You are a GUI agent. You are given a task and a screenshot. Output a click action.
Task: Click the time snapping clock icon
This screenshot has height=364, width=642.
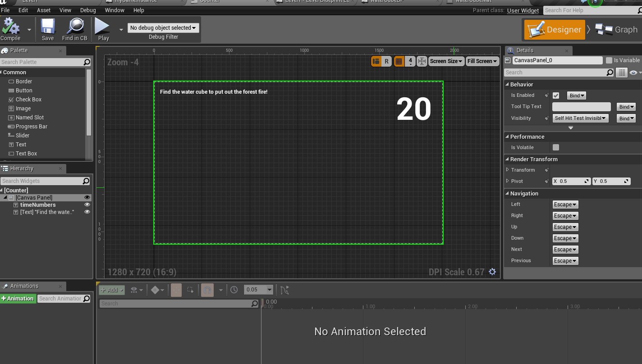[x=234, y=290]
